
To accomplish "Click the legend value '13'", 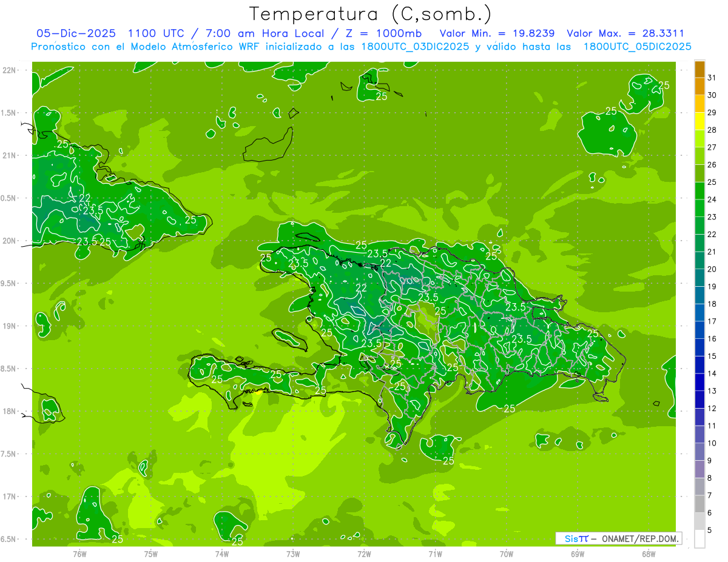I will (712, 391).
